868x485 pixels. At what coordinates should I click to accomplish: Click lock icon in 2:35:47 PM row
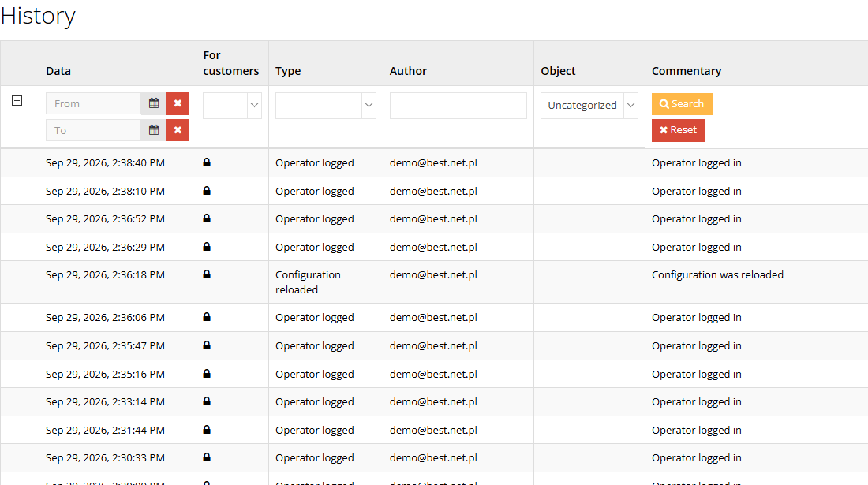point(207,345)
